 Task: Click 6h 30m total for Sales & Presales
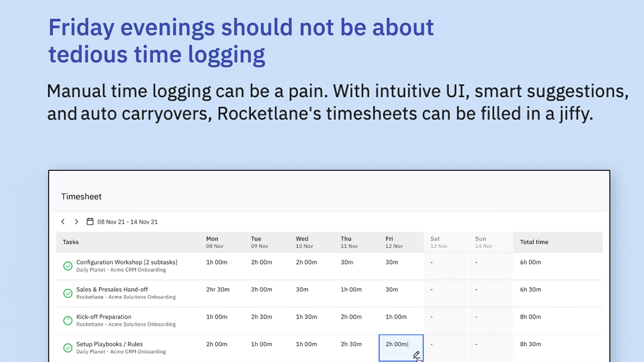[x=530, y=290]
